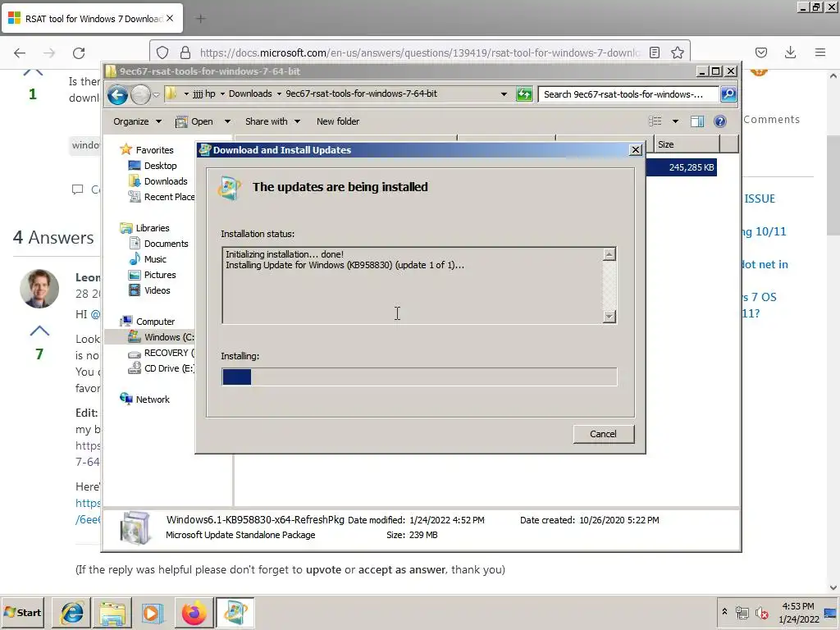
Task: Focus the Explorer search box
Action: (628, 94)
